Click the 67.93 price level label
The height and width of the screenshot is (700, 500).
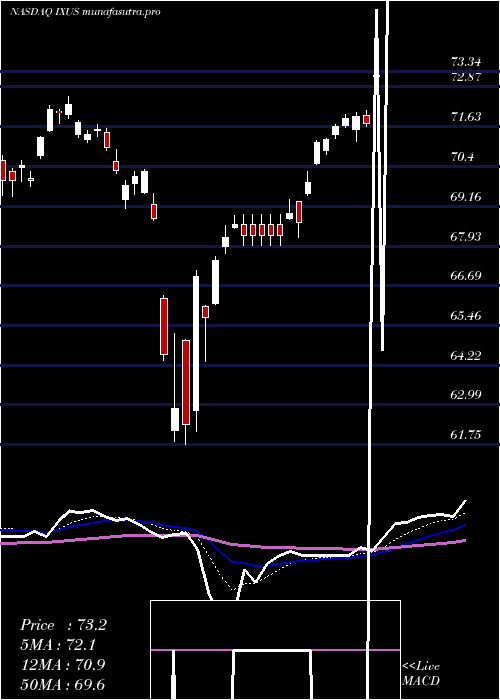(x=466, y=236)
